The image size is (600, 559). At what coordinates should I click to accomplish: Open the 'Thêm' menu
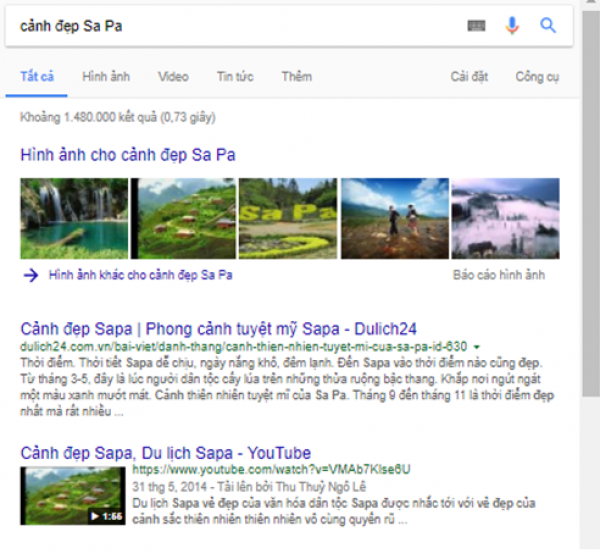[297, 77]
